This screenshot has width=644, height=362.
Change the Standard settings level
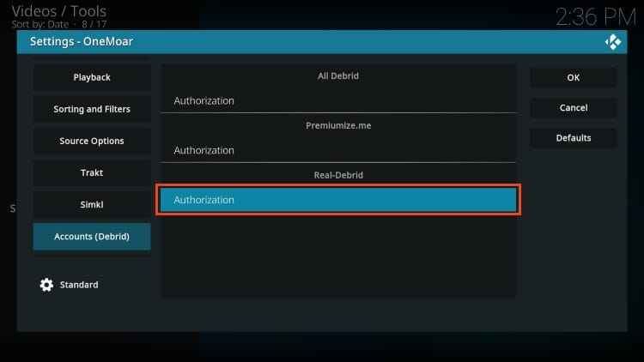tap(79, 285)
